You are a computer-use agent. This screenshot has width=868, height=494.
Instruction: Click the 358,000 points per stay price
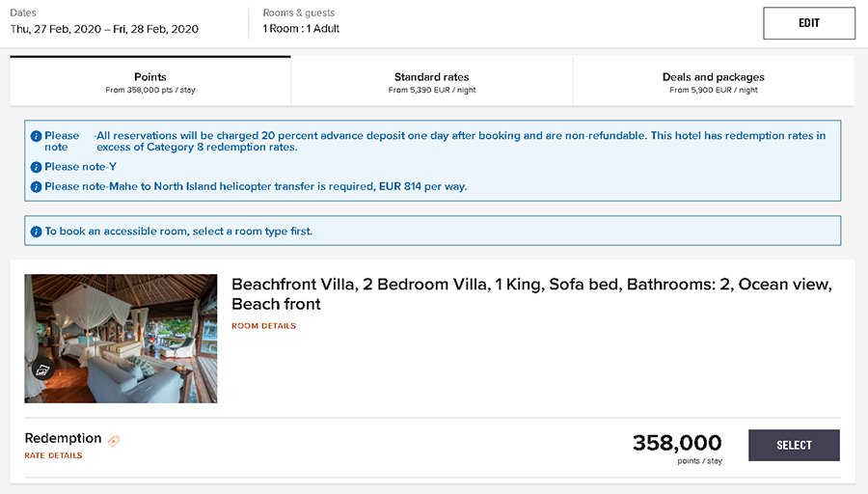pyautogui.click(x=677, y=444)
